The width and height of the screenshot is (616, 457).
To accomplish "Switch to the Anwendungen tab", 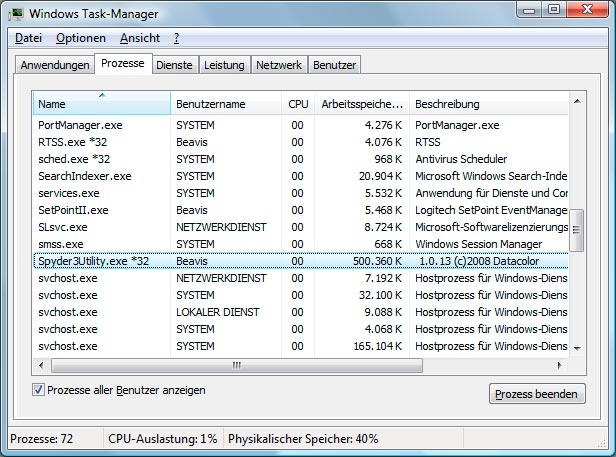I will [x=55, y=65].
